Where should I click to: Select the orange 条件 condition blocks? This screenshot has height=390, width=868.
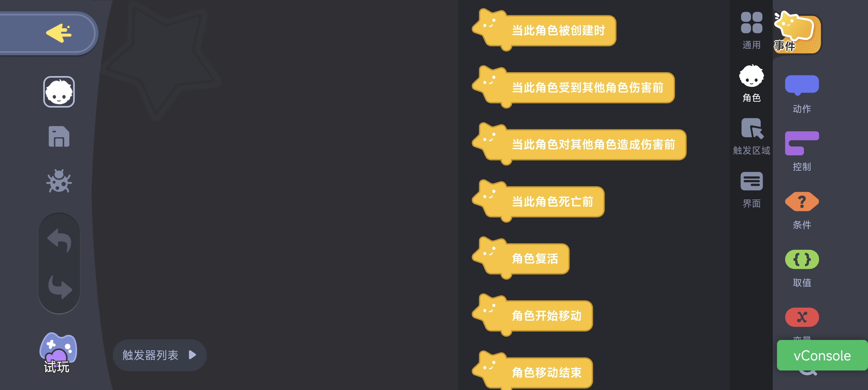[x=802, y=210]
